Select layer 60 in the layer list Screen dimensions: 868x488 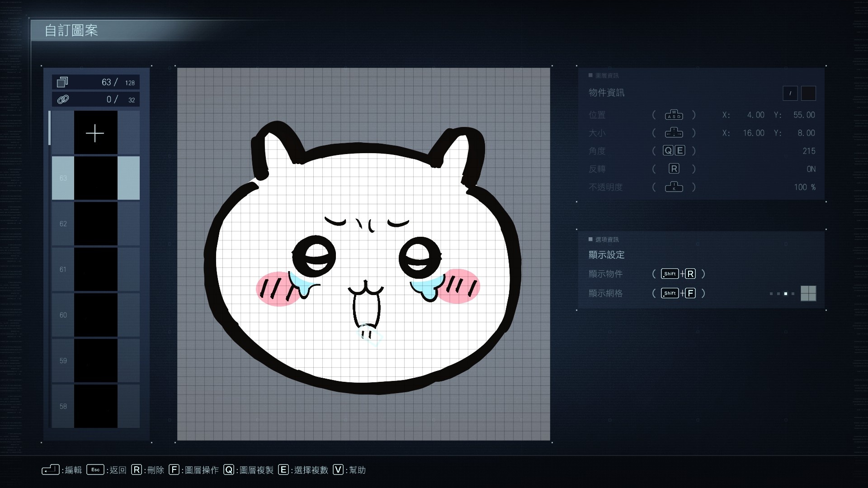tap(95, 315)
